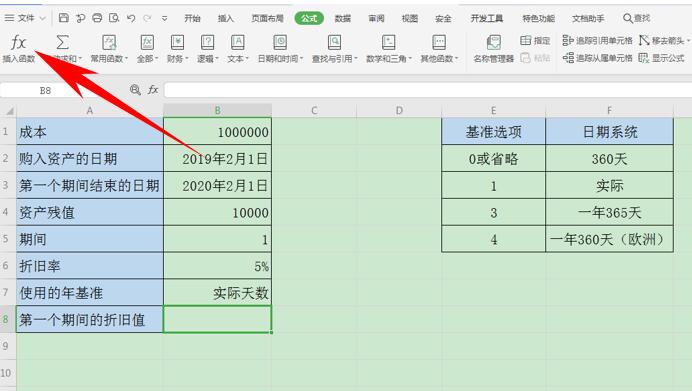This screenshot has width=692, height=391.
Task: Select the active 公式 tab
Action: [x=309, y=18]
